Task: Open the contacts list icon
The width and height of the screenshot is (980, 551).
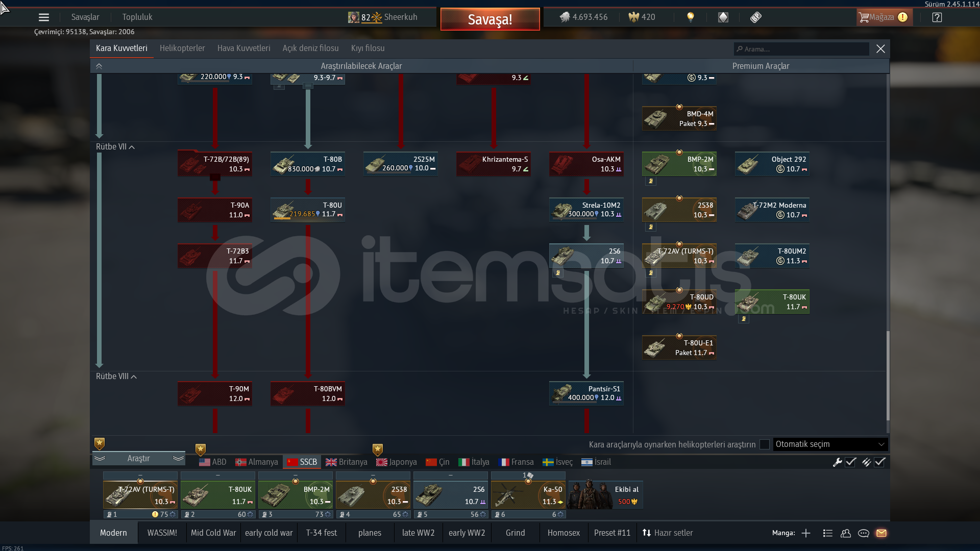Action: point(846,533)
